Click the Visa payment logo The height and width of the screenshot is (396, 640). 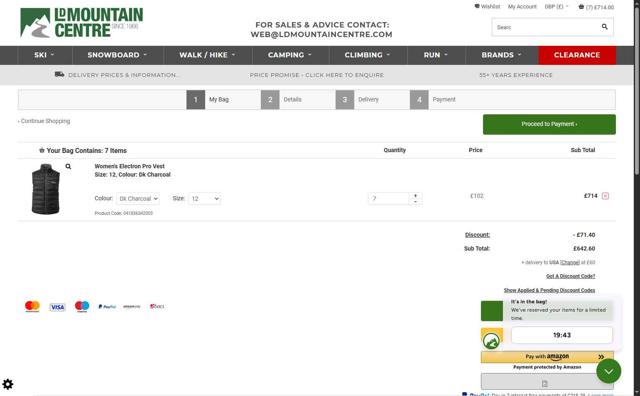pyautogui.click(x=58, y=307)
